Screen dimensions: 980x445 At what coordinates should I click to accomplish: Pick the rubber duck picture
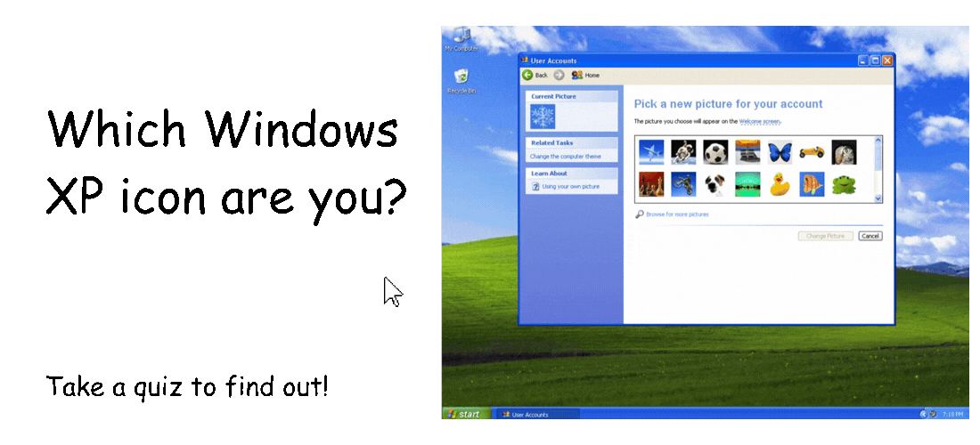780,184
